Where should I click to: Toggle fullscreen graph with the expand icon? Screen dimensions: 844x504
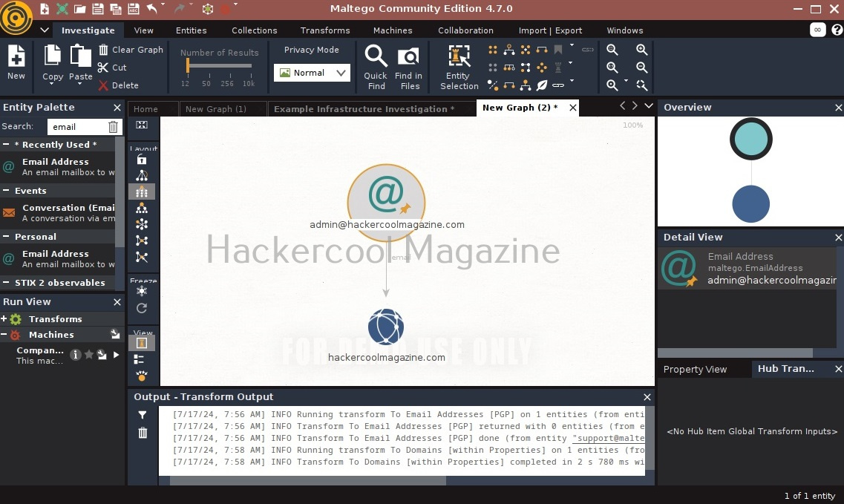click(142, 125)
